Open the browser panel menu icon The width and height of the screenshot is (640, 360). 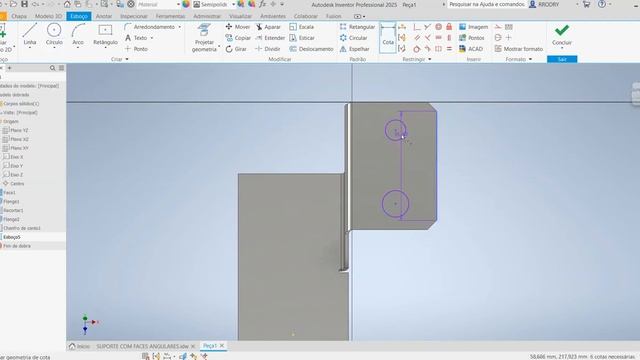pyautogui.click(x=61, y=68)
